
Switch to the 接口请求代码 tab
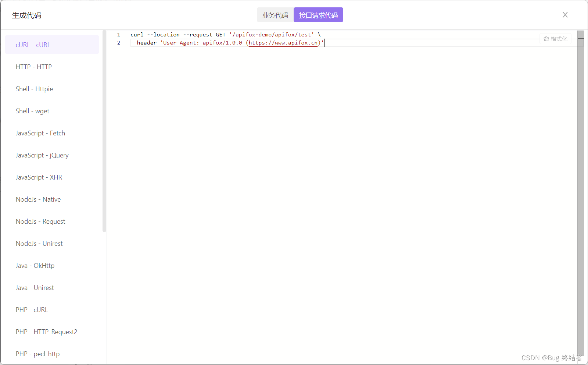[x=318, y=15]
